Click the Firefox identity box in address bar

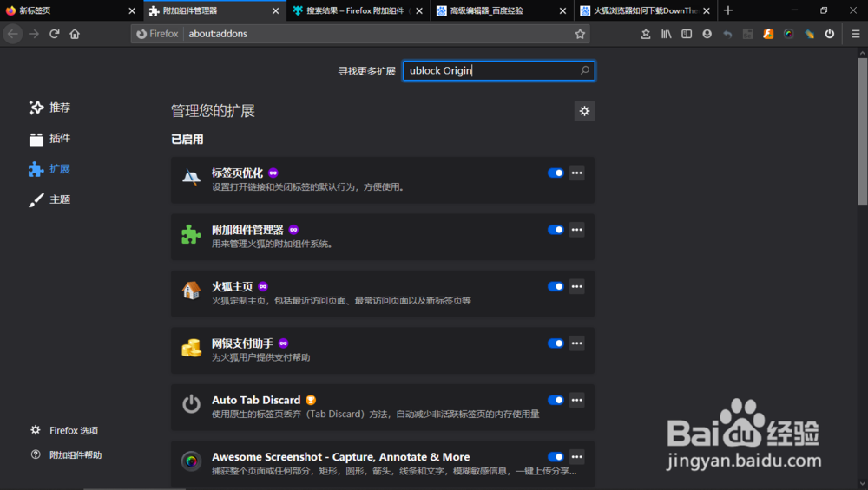click(x=158, y=34)
